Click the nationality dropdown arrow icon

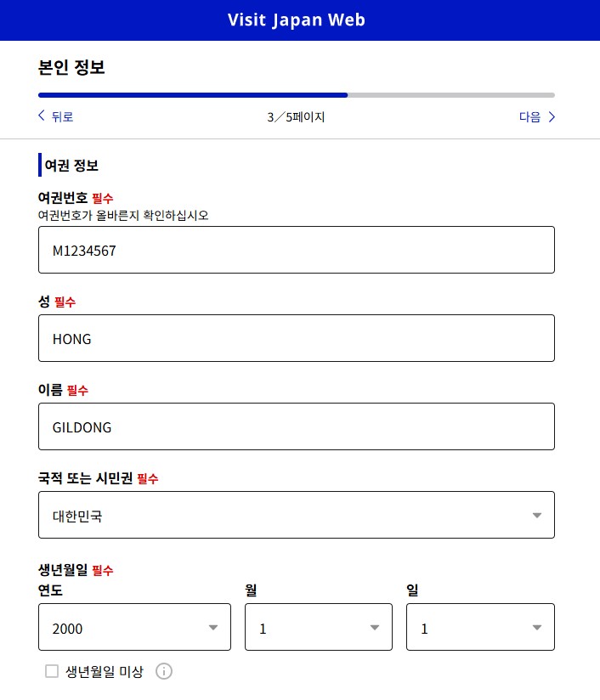point(537,515)
